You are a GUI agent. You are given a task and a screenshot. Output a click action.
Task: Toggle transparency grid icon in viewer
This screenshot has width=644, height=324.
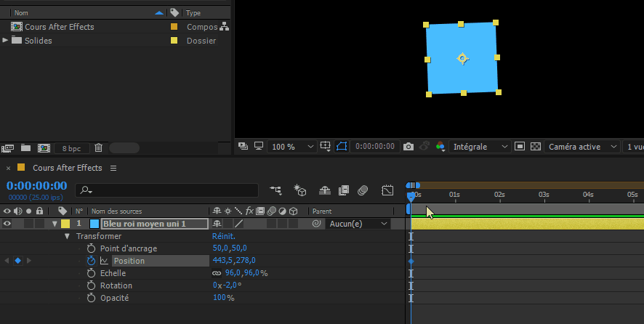(x=536, y=147)
